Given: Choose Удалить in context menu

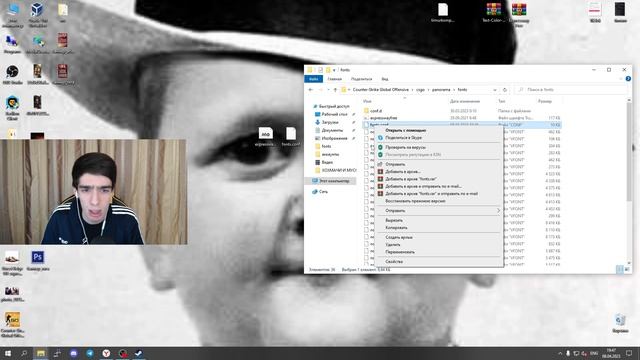Looking at the screenshot, I should 393,244.
